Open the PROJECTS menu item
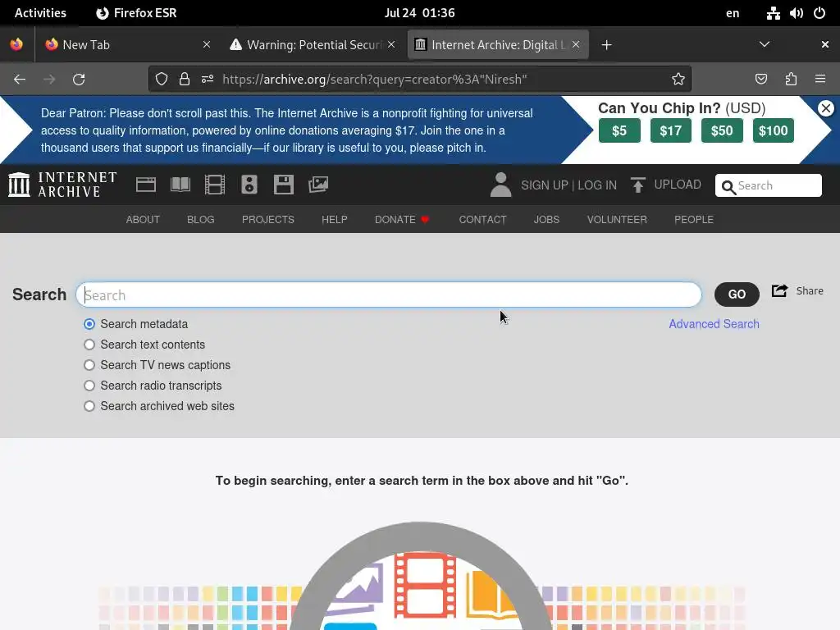840x630 pixels. point(268,220)
